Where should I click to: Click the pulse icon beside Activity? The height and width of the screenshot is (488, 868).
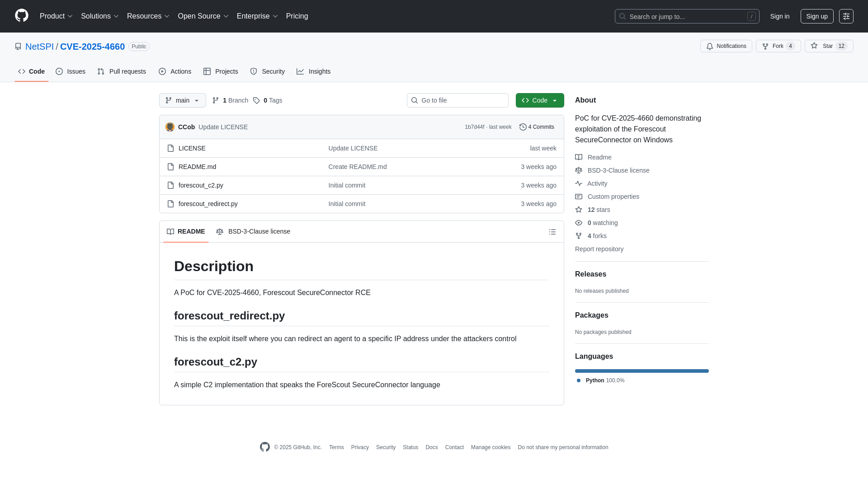579,183
